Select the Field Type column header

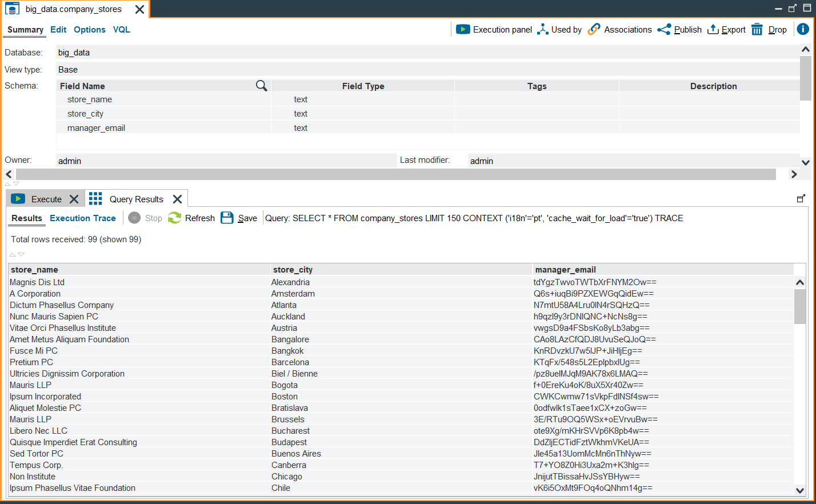(x=363, y=86)
